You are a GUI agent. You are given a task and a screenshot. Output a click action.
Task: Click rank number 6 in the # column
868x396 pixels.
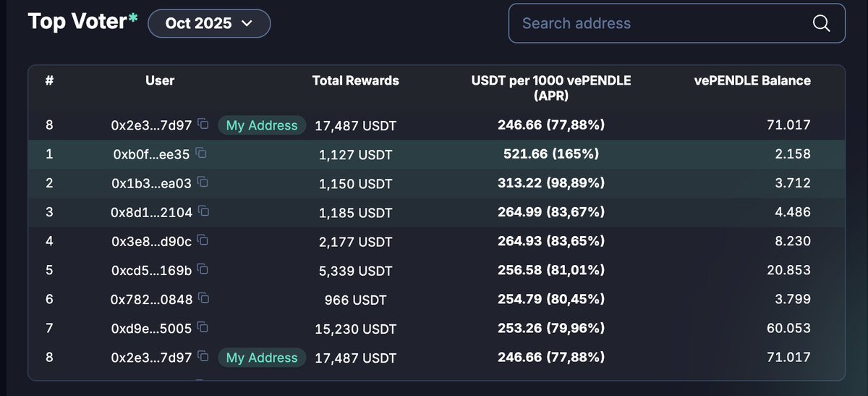tap(49, 299)
